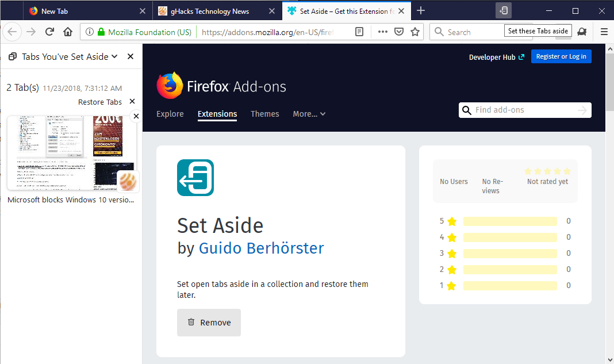Click the 'Microsoft blocks Windows 10 versio...' title
The image size is (614, 364).
click(71, 200)
